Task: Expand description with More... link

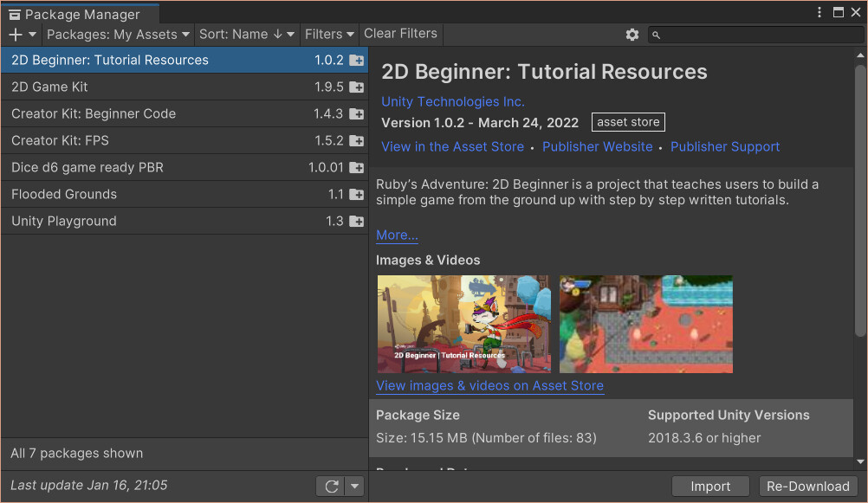Action: pyautogui.click(x=397, y=235)
